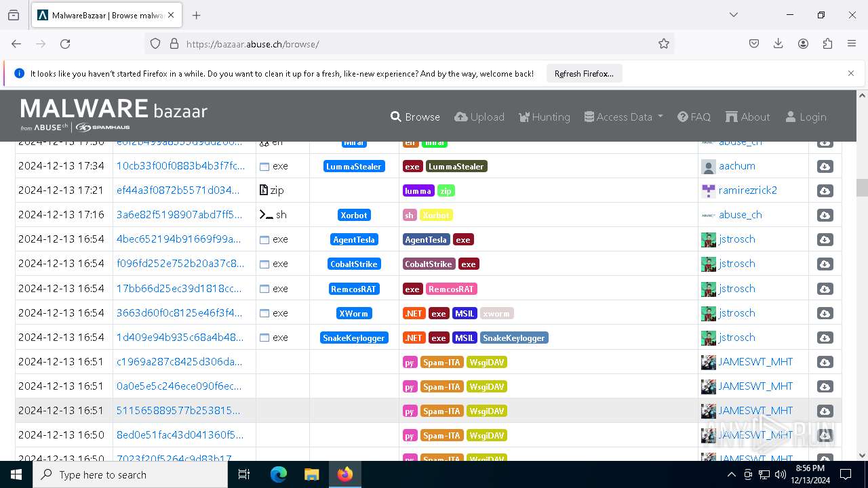The height and width of the screenshot is (488, 868).
Task: Show site security shield information
Action: click(155, 43)
